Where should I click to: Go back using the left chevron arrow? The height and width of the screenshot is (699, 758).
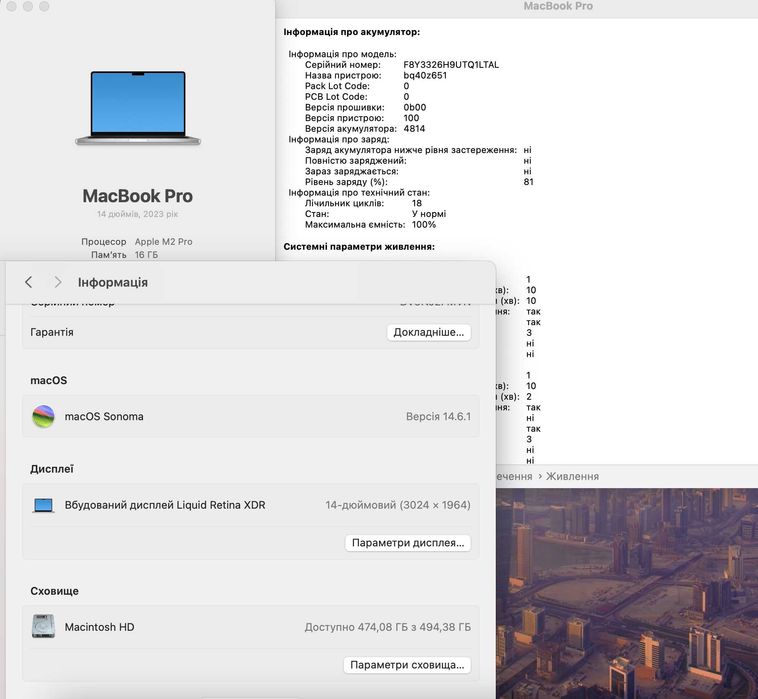[x=29, y=282]
